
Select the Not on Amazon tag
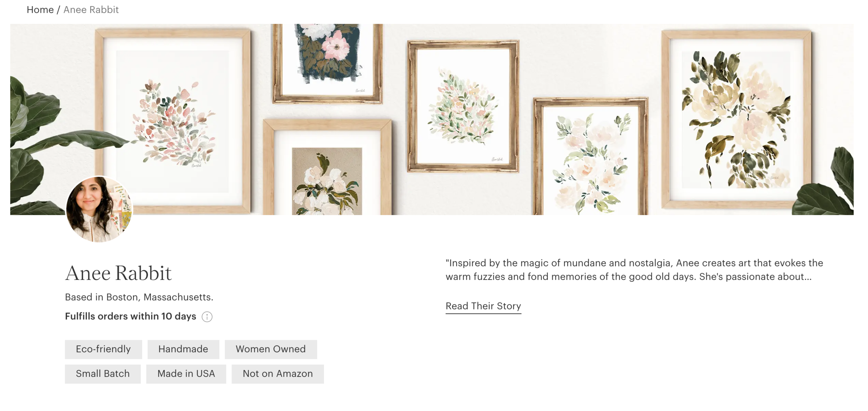point(278,374)
